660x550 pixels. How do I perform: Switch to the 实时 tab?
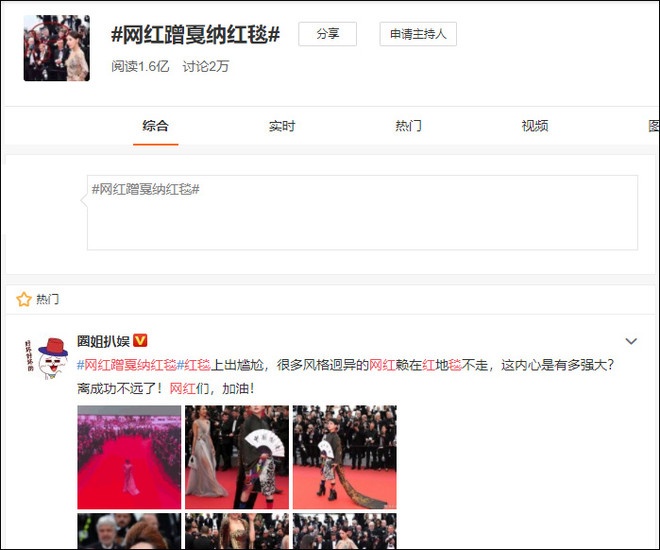[282, 126]
